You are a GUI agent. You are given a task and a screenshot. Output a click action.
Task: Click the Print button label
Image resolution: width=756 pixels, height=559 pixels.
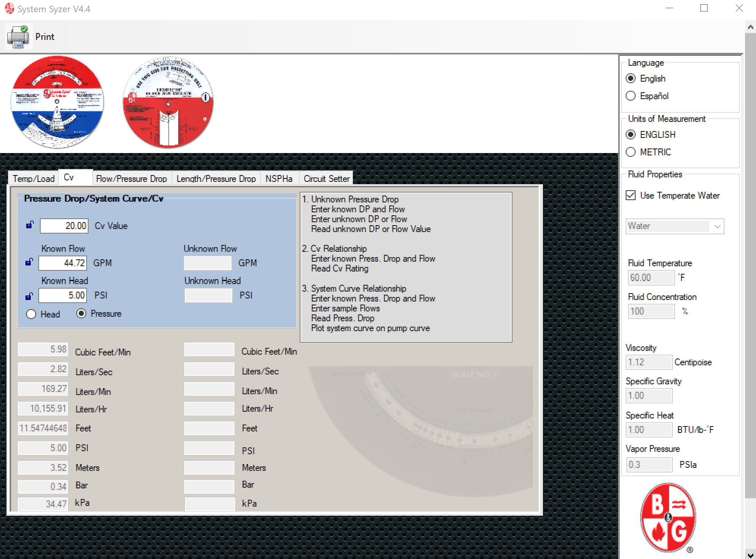45,37
